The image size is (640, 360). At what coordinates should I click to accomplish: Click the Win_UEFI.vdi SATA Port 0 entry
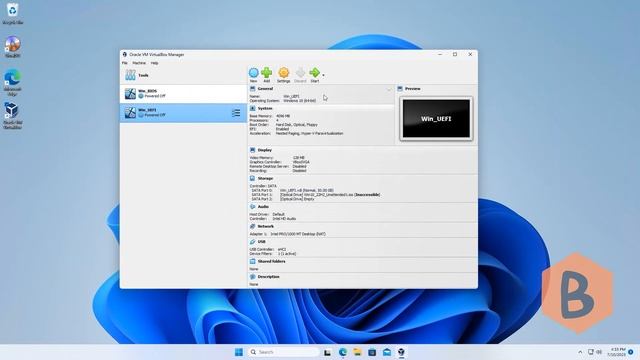(307, 190)
